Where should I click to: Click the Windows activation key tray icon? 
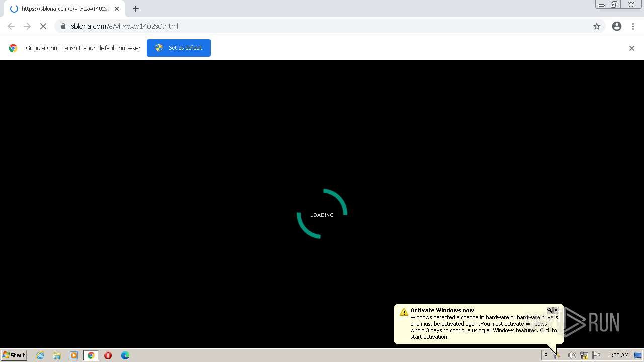(558, 355)
